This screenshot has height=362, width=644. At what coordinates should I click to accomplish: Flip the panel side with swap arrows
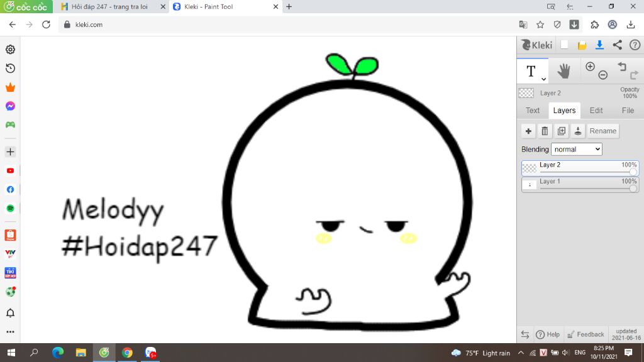pos(525,334)
